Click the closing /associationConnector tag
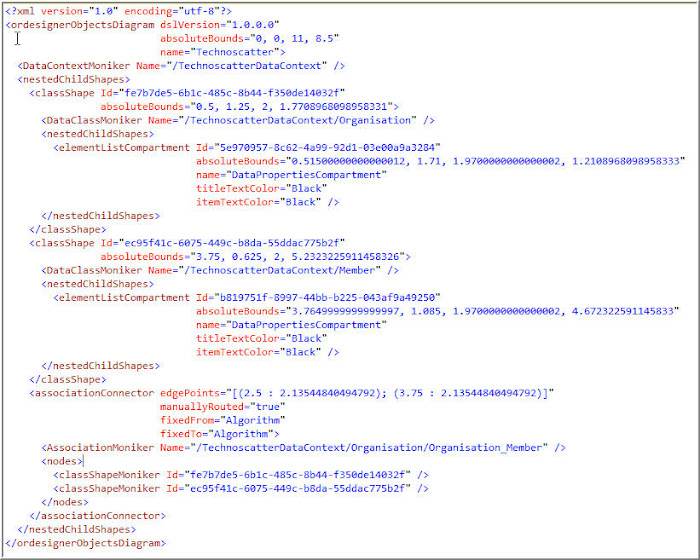Viewport: 700px width, 560px height. click(97, 516)
